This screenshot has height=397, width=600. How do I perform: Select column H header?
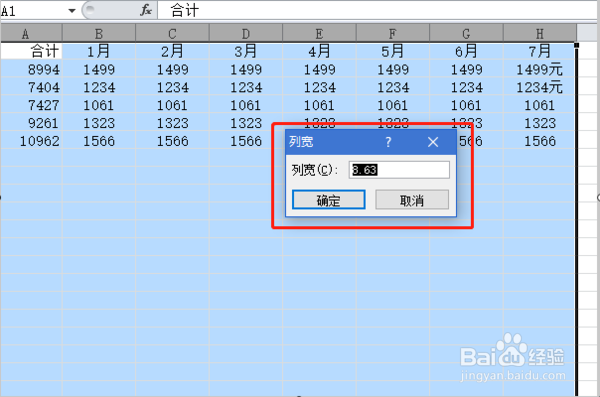pos(540,34)
